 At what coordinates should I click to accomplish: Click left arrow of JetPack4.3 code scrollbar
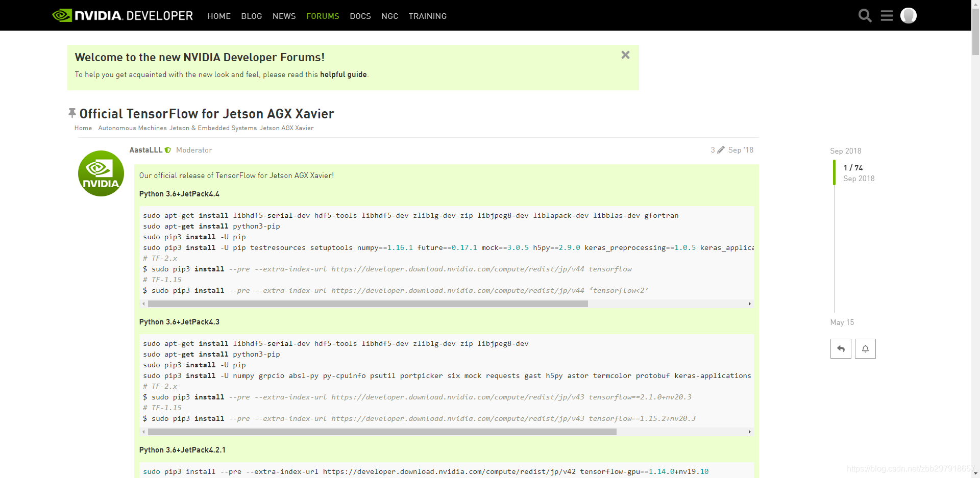(143, 432)
